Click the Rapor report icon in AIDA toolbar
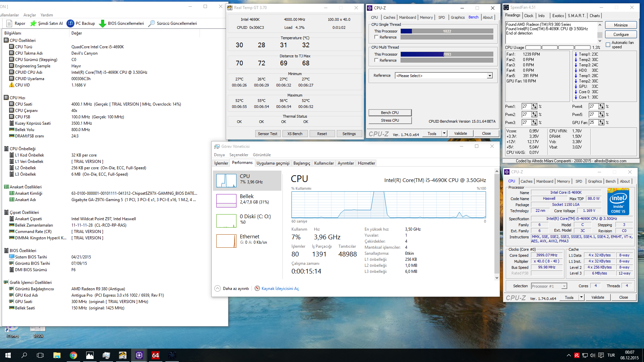Viewport: 644px width, 362px height. click(x=9, y=23)
